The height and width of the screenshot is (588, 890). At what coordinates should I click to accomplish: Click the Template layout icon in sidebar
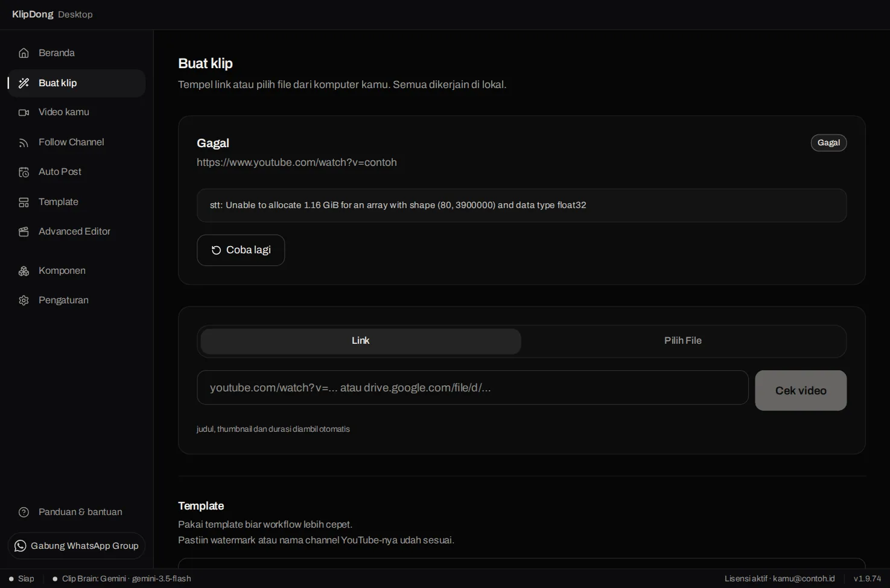24,202
